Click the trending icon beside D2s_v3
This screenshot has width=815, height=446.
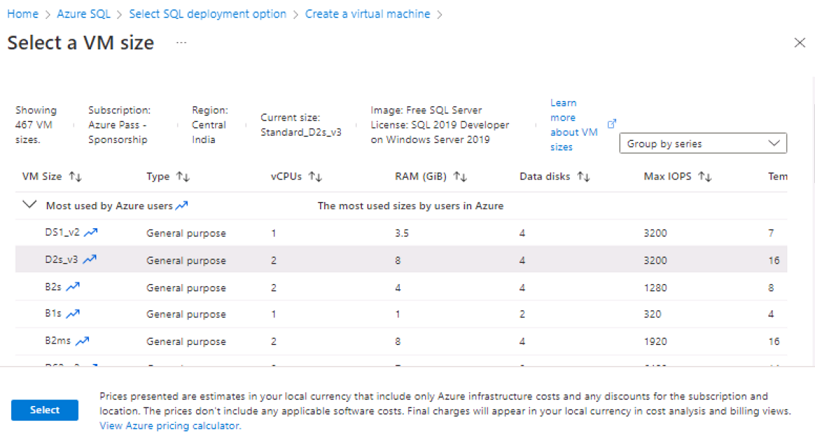[90, 259]
